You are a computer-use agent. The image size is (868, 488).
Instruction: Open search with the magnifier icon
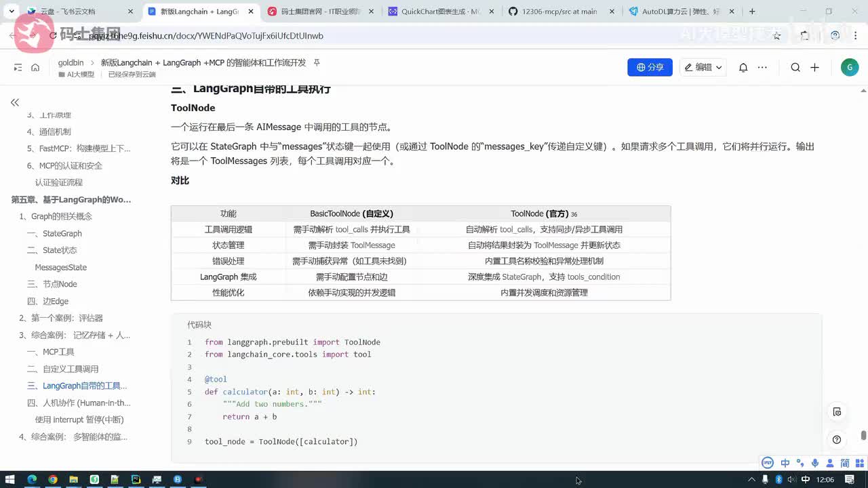(795, 67)
